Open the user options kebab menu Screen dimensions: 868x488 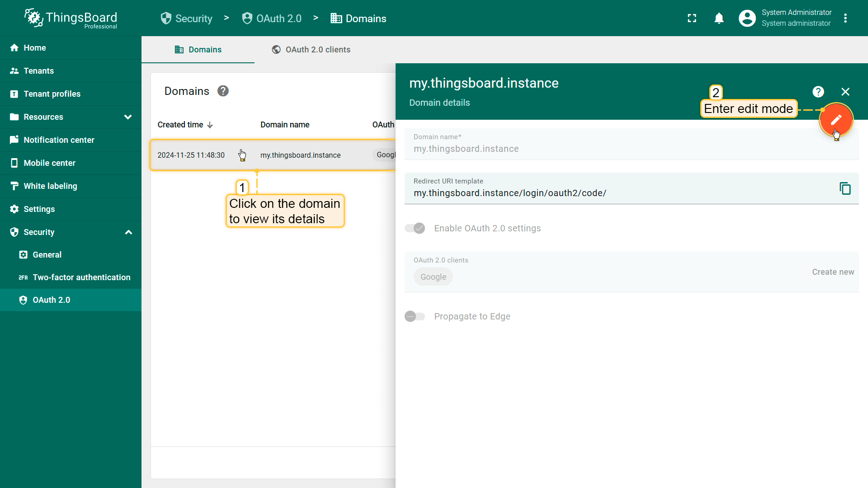pyautogui.click(x=845, y=19)
